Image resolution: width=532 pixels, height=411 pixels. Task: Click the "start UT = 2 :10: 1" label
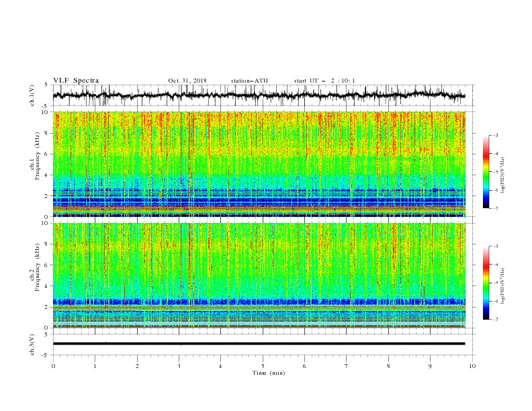click(x=324, y=81)
